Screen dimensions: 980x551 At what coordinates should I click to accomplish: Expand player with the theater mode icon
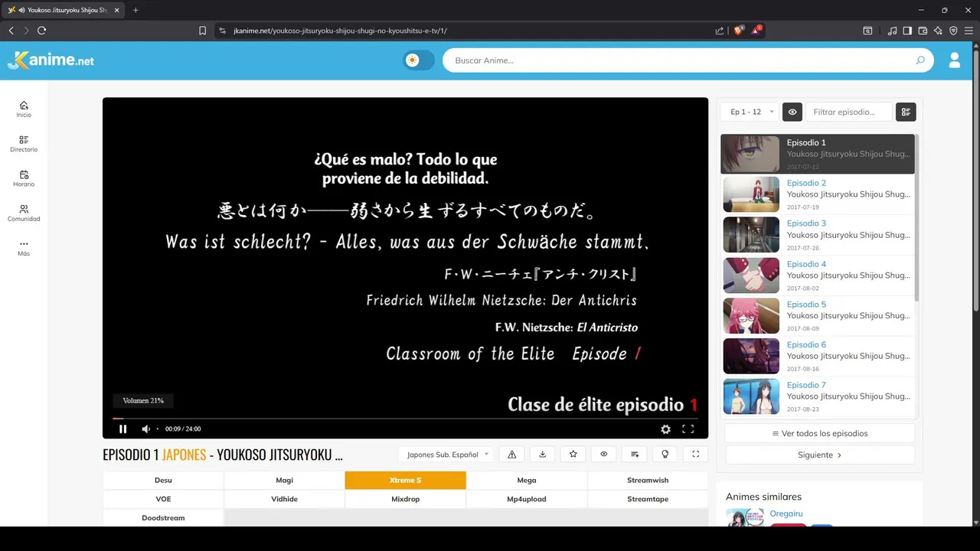tap(696, 455)
